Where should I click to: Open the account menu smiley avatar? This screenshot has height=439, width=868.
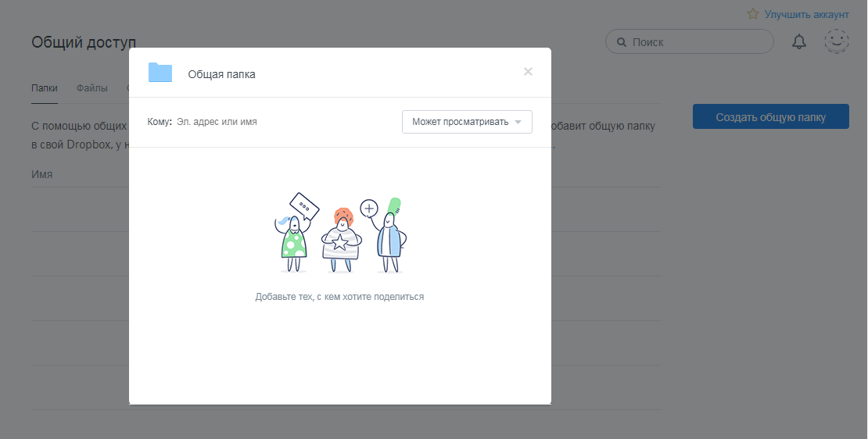(836, 42)
